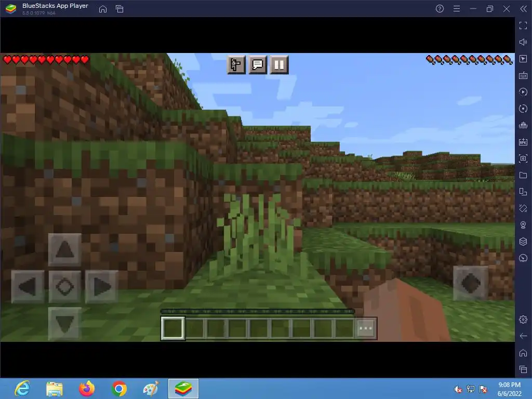Toggle cursor lock in sidebar
The width and height of the screenshot is (532, 399).
point(523,59)
